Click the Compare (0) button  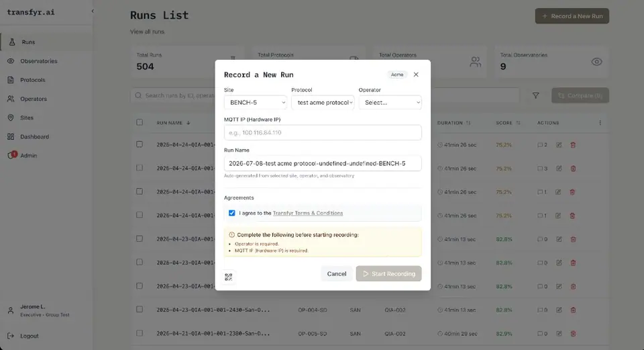(x=580, y=95)
